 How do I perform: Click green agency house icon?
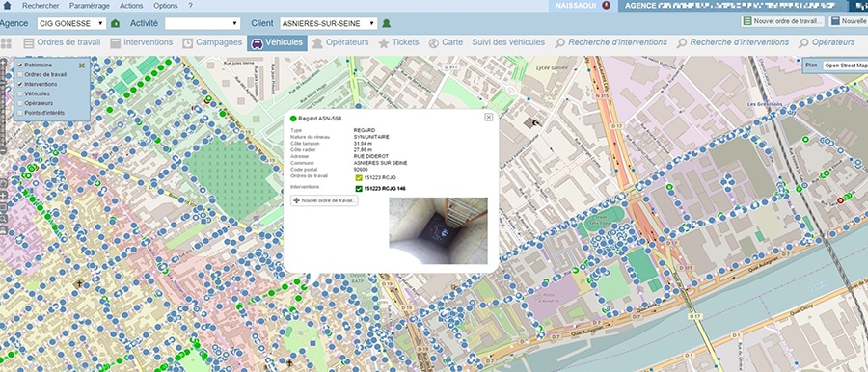[115, 24]
